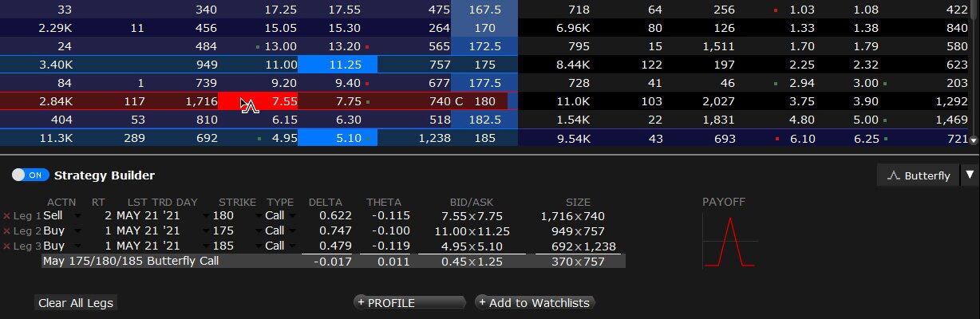Turn off the Strategy Builder toggle

coord(31,175)
